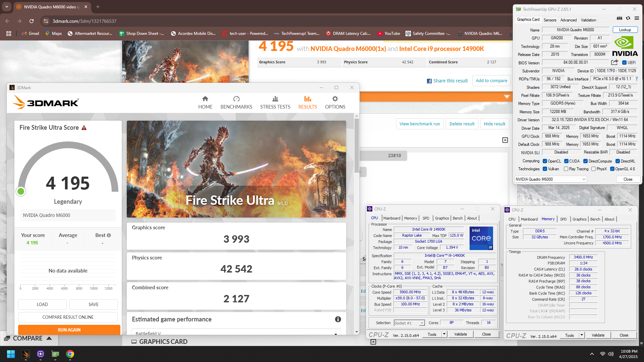This screenshot has width=644, height=362.
Task: Click the volume icon in system tray
Action: 611,354
